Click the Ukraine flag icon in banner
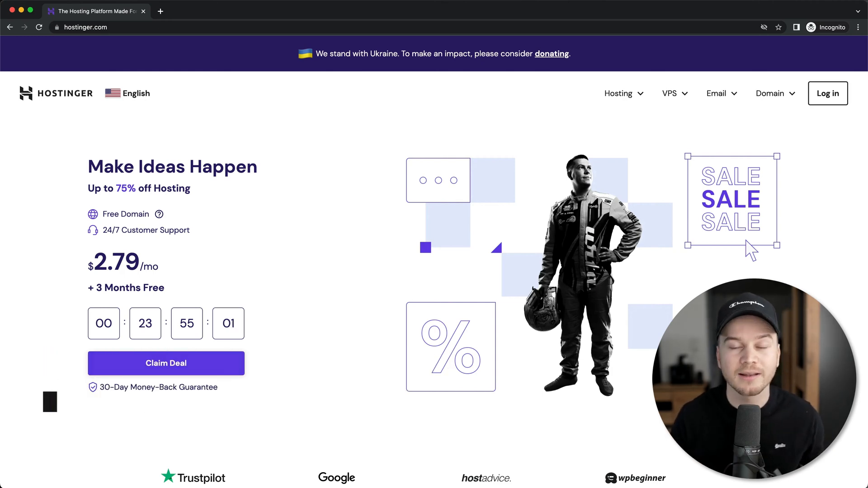 pos(304,53)
